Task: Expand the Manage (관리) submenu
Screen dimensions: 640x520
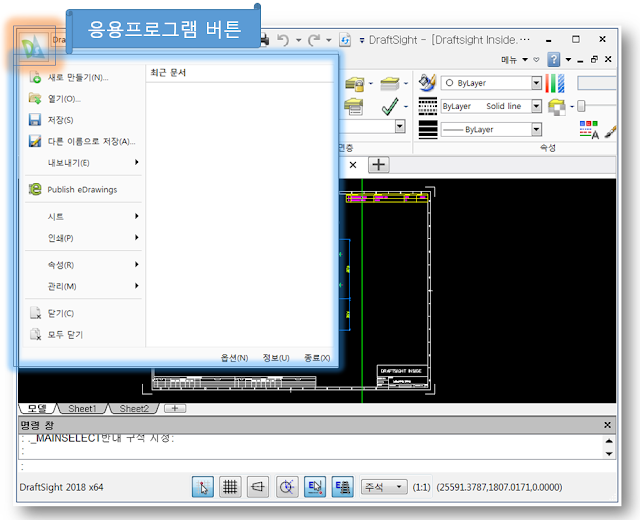Action: (x=83, y=286)
